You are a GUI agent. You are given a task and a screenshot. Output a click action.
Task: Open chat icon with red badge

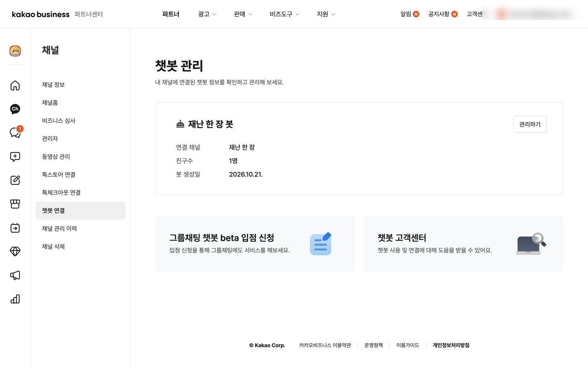point(16,132)
